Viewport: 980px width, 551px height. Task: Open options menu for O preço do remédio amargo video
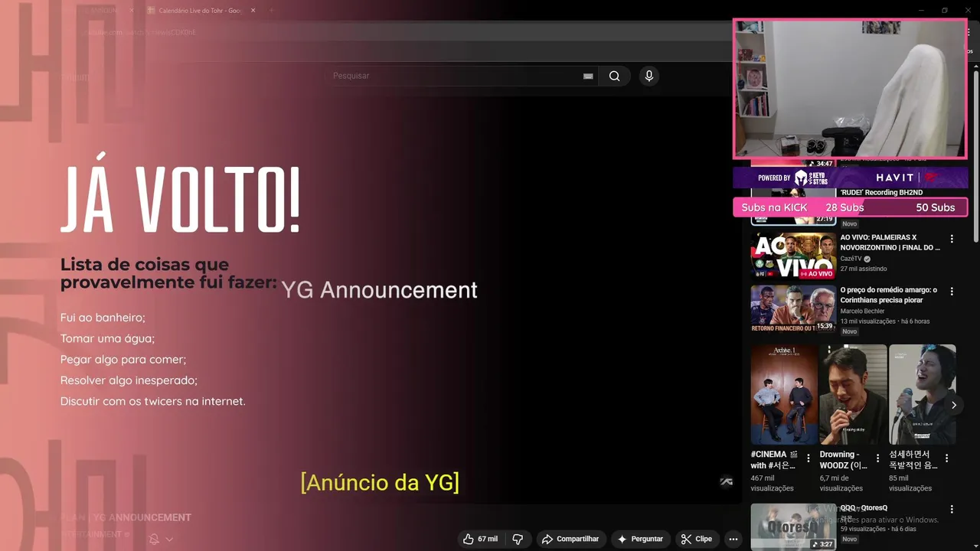pos(952,292)
